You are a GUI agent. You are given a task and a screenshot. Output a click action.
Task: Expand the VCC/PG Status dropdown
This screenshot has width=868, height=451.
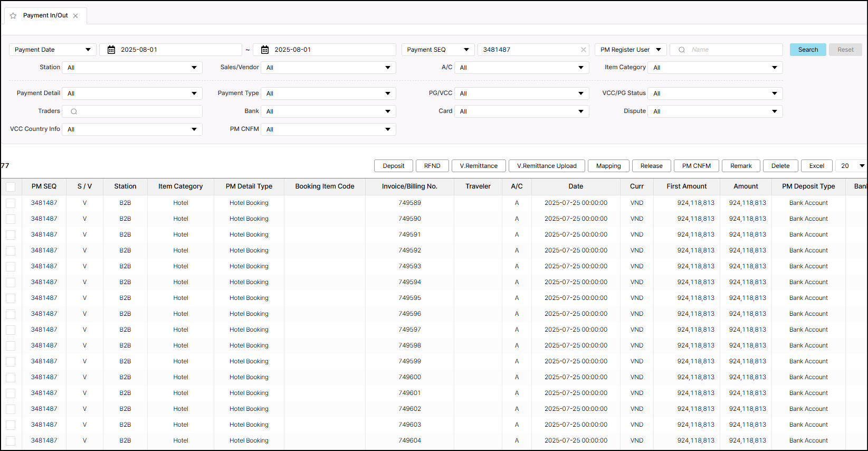pos(715,93)
